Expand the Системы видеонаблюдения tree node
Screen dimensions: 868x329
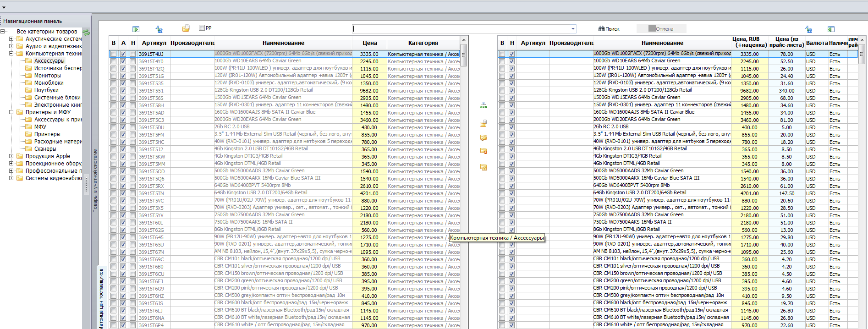[x=11, y=178]
